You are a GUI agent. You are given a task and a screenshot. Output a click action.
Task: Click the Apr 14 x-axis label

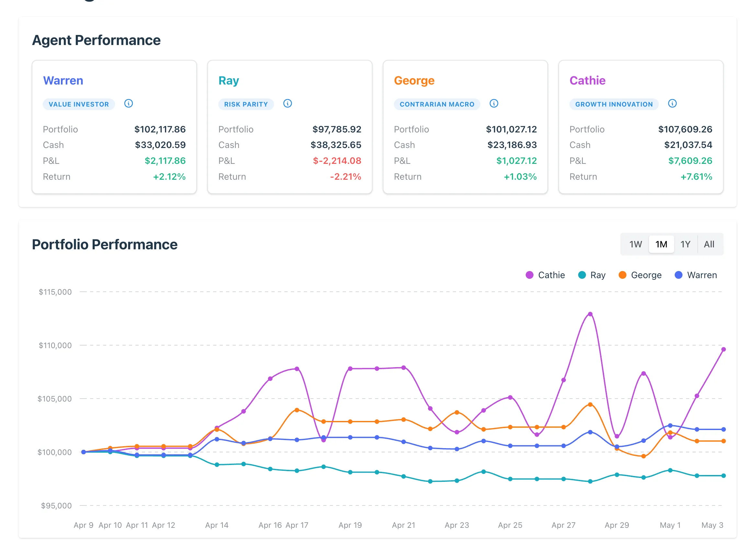pyautogui.click(x=217, y=525)
